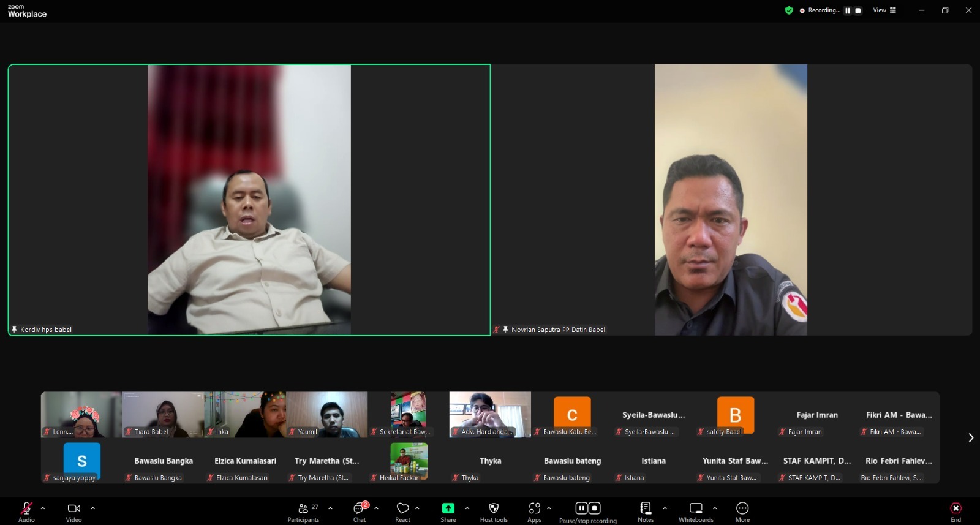Open the View layout menu
The image size is (980, 525).
(884, 10)
